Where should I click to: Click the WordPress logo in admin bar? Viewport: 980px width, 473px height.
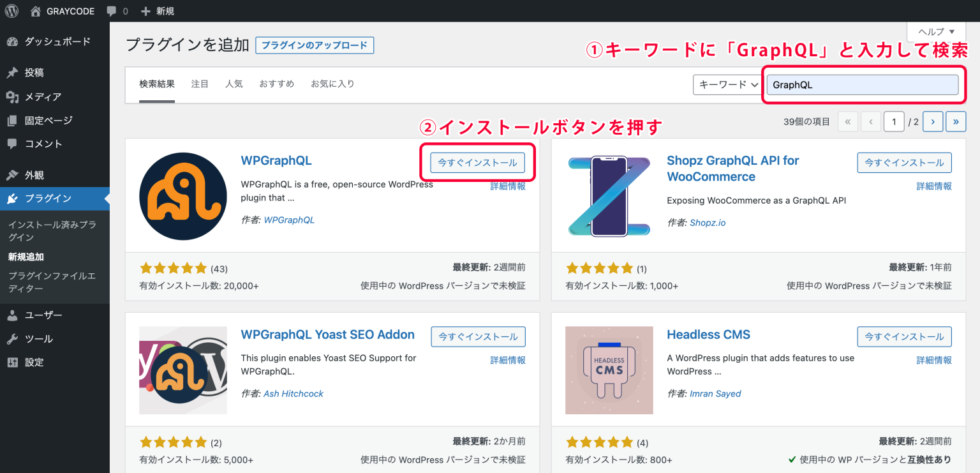click(12, 11)
